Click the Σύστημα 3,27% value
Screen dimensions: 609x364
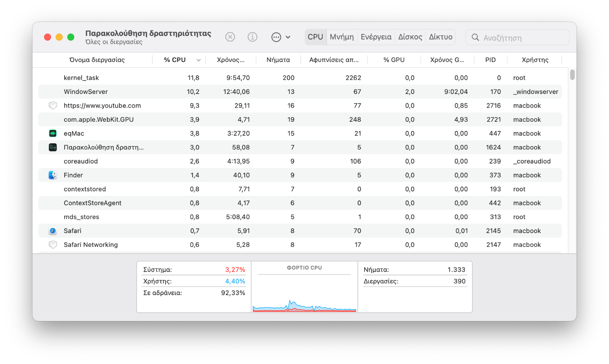(x=235, y=270)
